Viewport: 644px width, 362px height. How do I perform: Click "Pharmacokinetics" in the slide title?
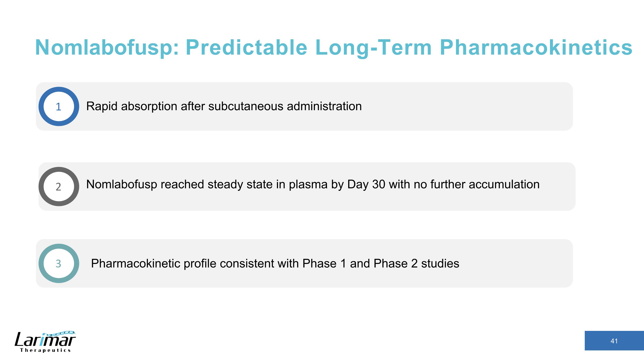[536, 47]
